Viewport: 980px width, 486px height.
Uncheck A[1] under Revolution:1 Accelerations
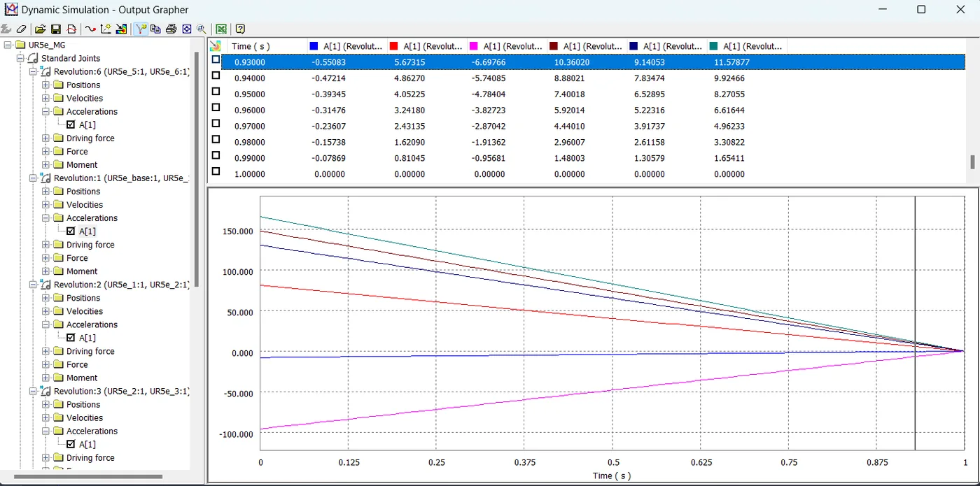click(x=71, y=231)
